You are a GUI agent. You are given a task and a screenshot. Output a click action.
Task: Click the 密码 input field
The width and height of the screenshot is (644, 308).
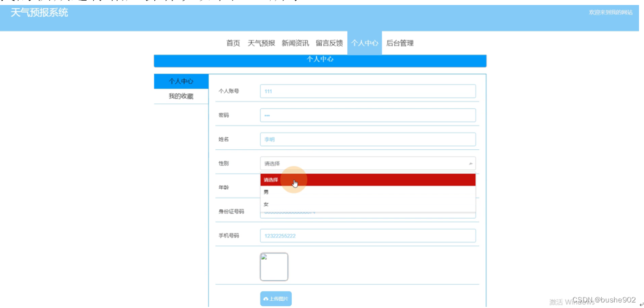tap(368, 115)
